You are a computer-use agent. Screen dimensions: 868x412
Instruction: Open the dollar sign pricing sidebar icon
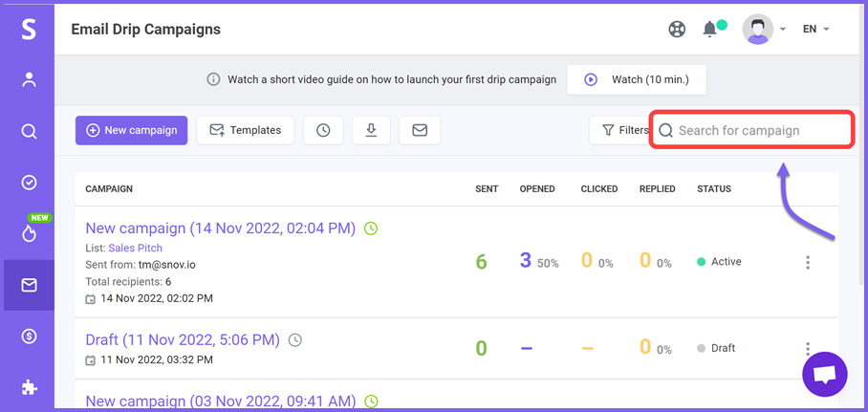29,336
